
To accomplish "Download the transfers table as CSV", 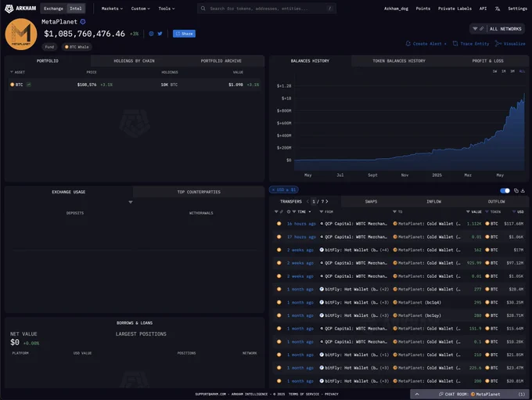I will pos(523,190).
